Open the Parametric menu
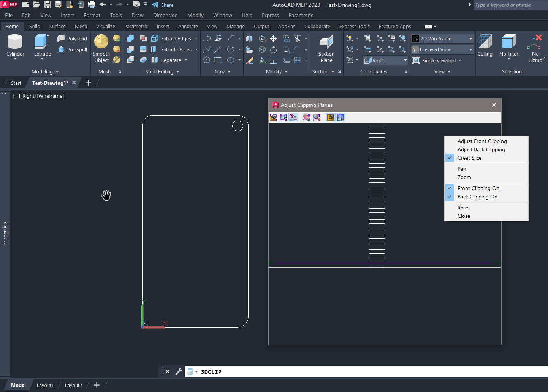The width and height of the screenshot is (548, 392). 301,15
